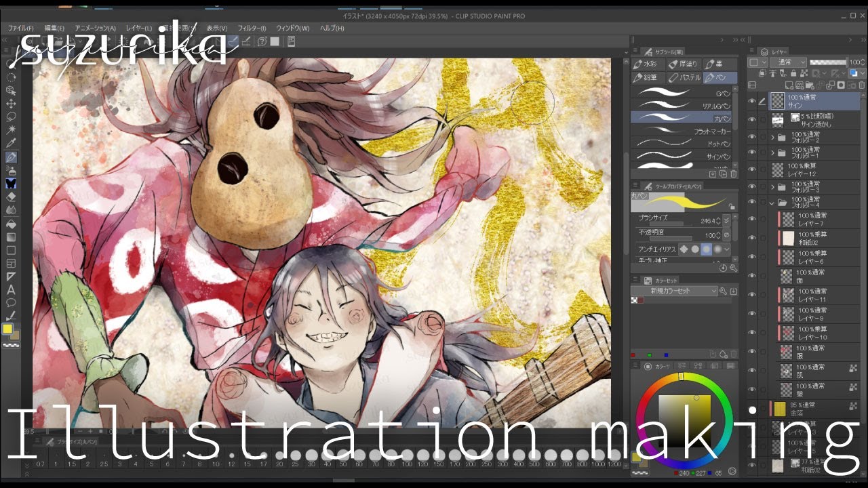The image size is (868, 488).
Task: Select 水彩 sub tool group
Action: (649, 64)
